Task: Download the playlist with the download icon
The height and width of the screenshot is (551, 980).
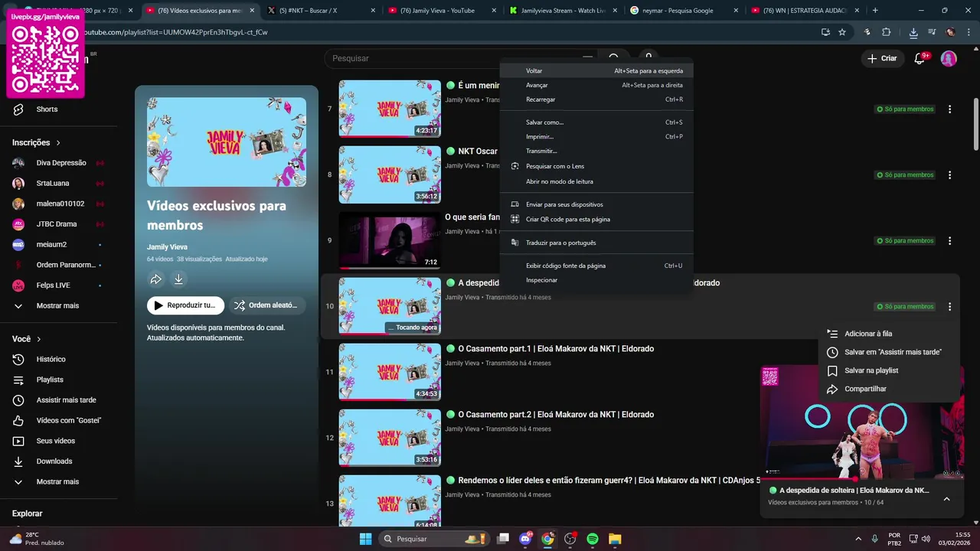Action: click(178, 279)
